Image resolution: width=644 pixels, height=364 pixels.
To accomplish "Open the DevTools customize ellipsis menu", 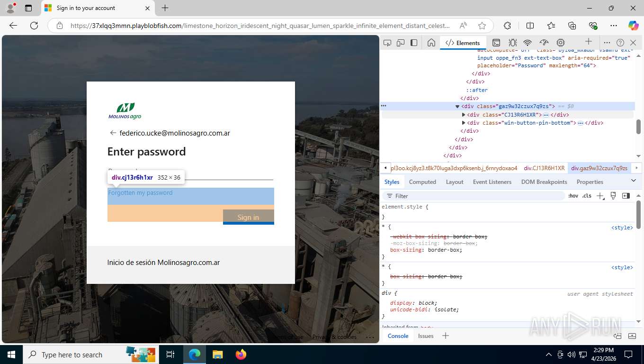I will [607, 43].
